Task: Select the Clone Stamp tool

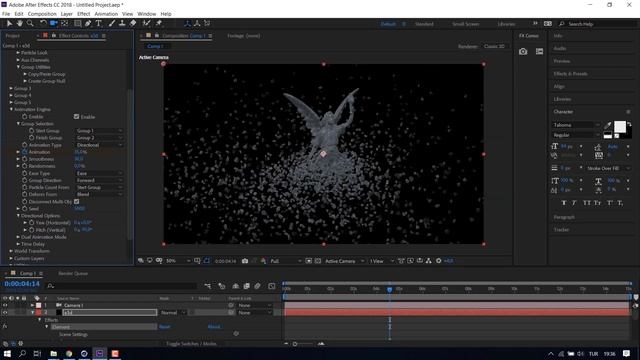Action: point(122,24)
